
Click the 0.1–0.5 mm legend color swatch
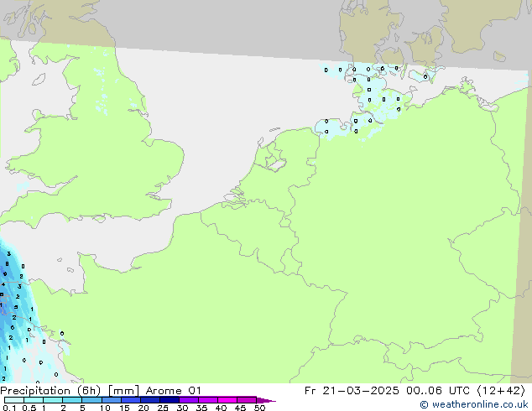pyautogui.click(x=14, y=400)
